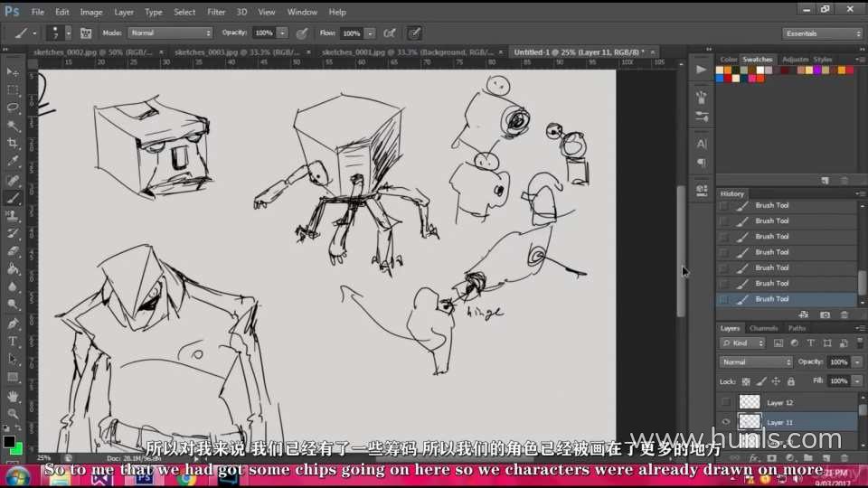Open the layer blend mode Normal dropdown

tap(756, 362)
